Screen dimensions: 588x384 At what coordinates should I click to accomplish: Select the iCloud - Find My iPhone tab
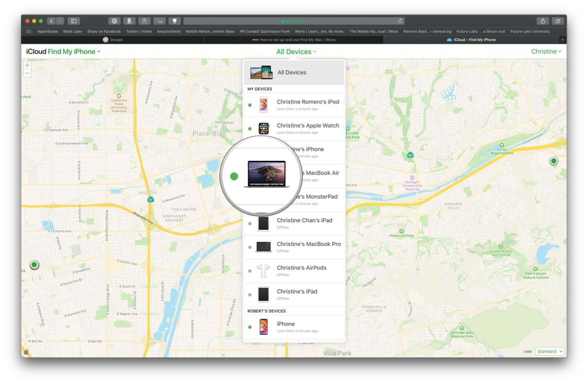[x=471, y=40]
